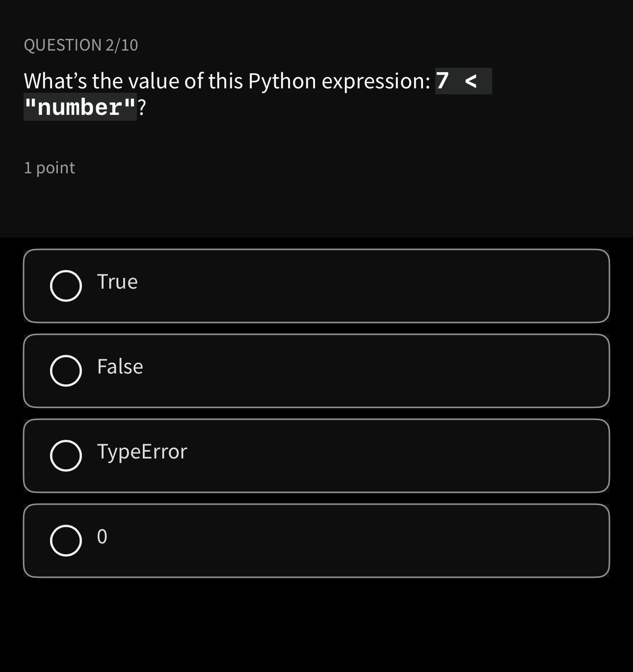Viewport: 633px width, 672px height.
Task: Select the False radio button
Action: tap(65, 370)
